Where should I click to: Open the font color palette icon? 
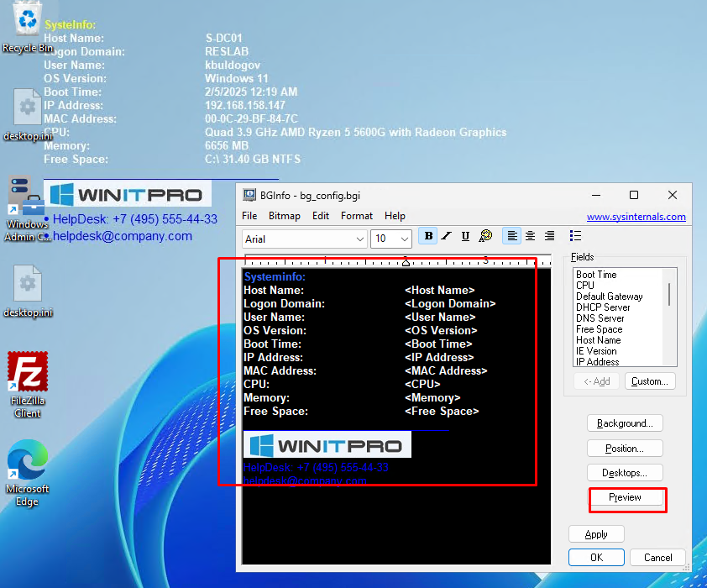(485, 236)
